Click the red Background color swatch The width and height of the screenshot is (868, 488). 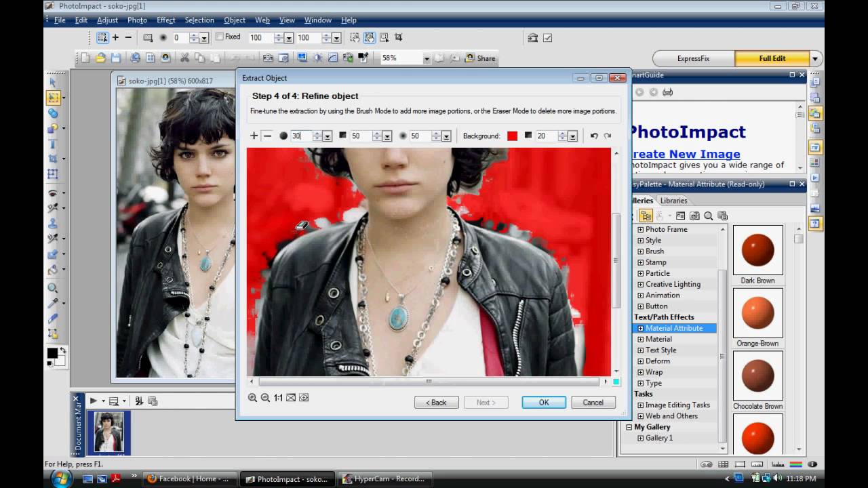[x=513, y=136]
